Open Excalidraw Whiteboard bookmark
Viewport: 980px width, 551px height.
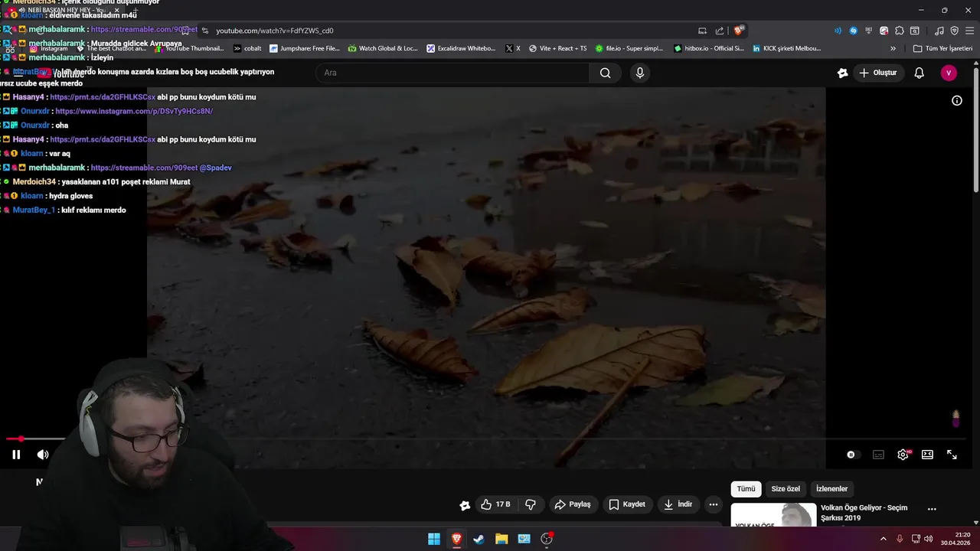[462, 48]
